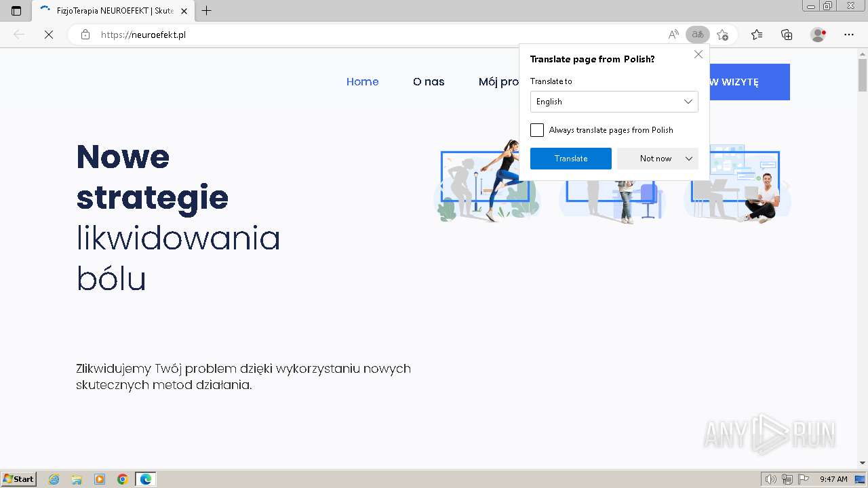
Task: Click the translate icon in address bar
Action: 698,35
